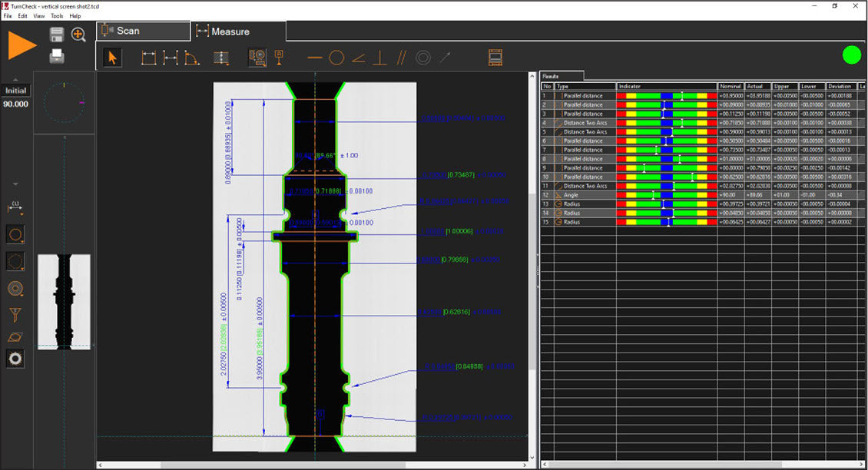
Task: Open the concentric rings tool dropdown
Action: point(15,288)
